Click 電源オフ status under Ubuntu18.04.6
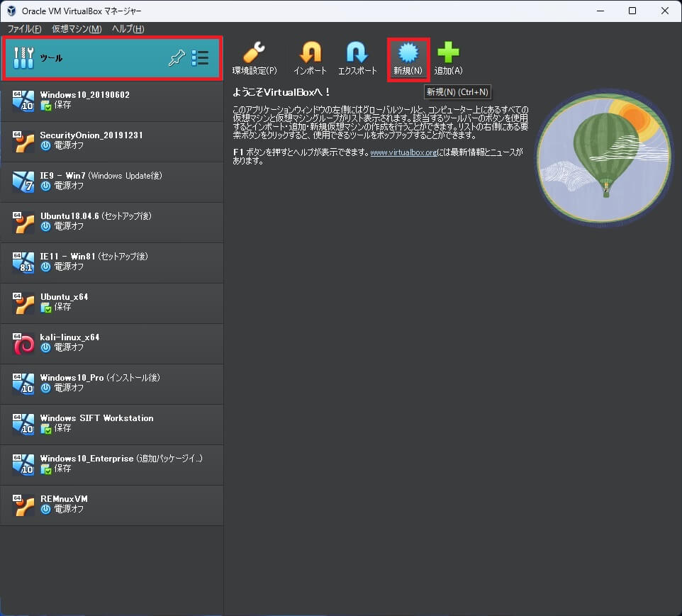The width and height of the screenshot is (682, 616). [x=69, y=226]
